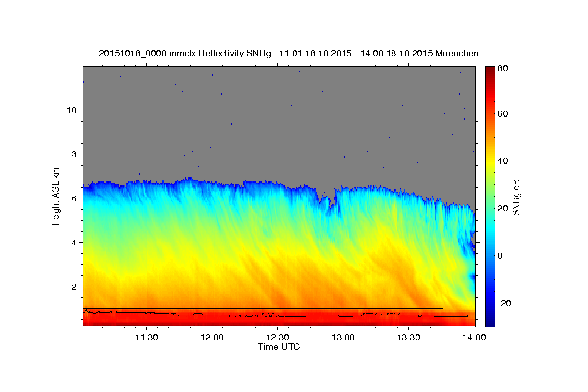Click the '13:30' time axis label
The height and width of the screenshot is (392, 588).
[409, 337]
